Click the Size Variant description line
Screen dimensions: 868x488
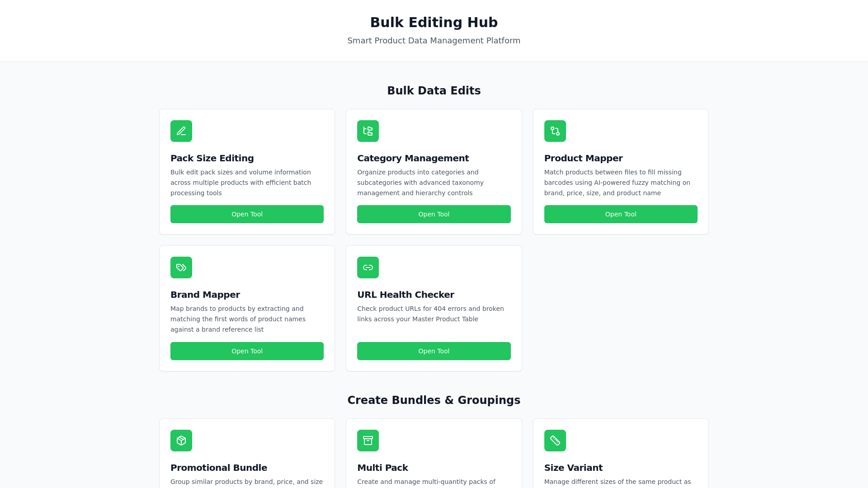click(x=618, y=482)
